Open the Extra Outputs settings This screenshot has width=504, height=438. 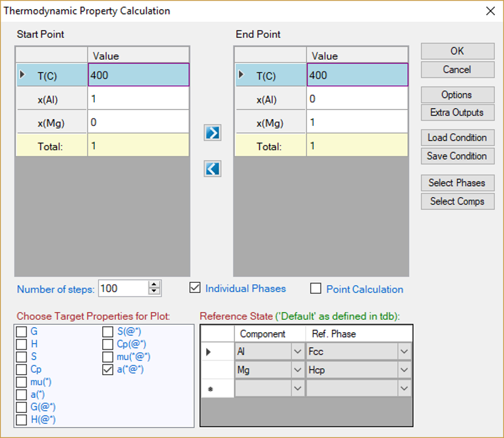457,113
